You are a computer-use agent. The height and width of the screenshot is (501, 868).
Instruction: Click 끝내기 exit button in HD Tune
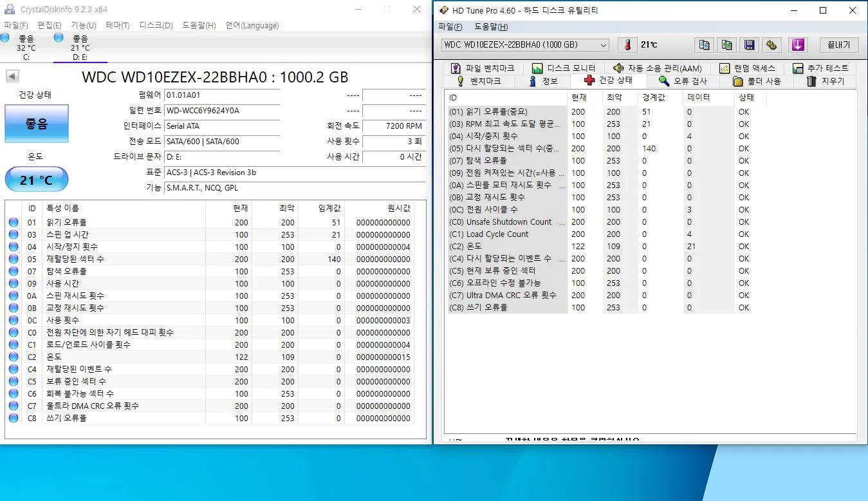coord(838,45)
